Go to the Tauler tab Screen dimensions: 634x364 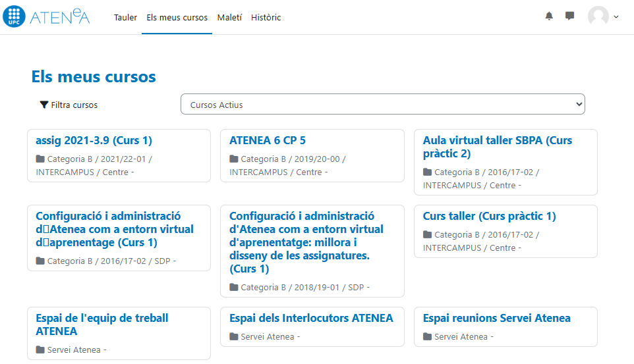tap(125, 18)
